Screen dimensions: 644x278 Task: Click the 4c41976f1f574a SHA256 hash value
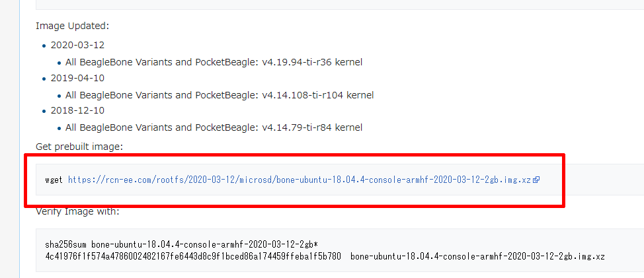point(193,257)
